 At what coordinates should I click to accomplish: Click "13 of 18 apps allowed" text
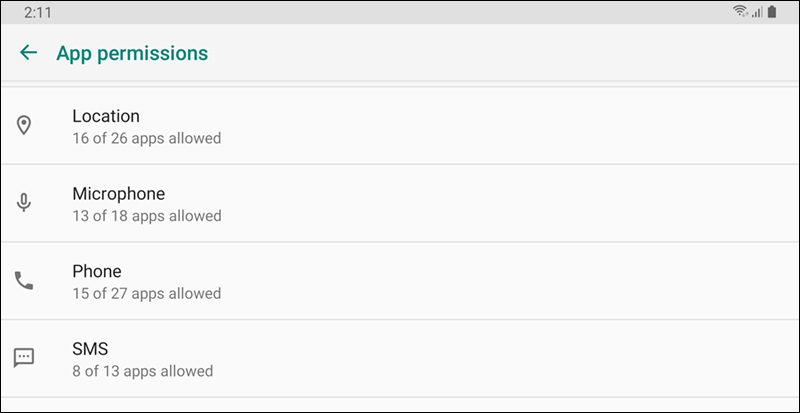point(146,216)
